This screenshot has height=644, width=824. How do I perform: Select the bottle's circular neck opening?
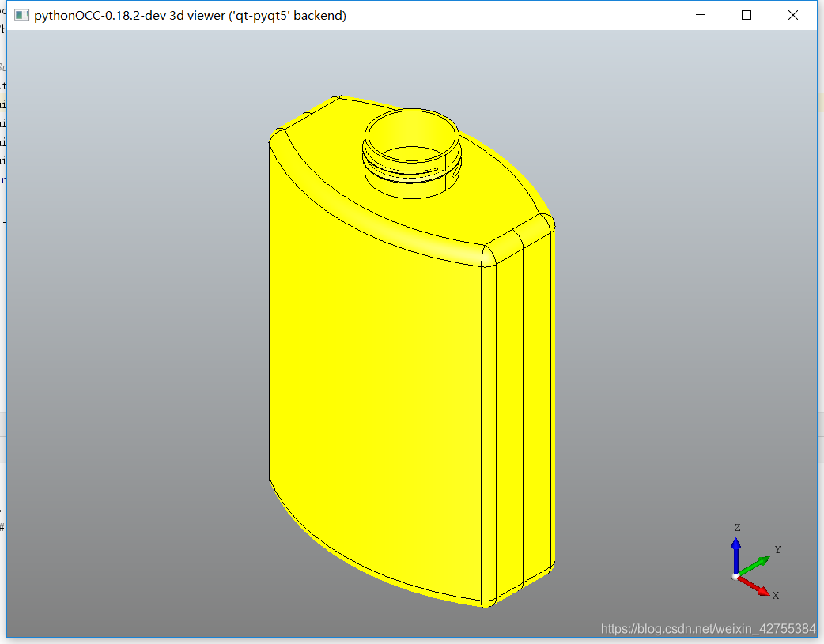[411, 133]
